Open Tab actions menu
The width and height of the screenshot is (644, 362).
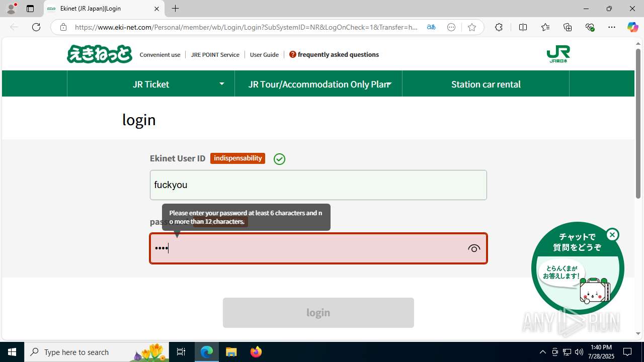click(x=30, y=9)
